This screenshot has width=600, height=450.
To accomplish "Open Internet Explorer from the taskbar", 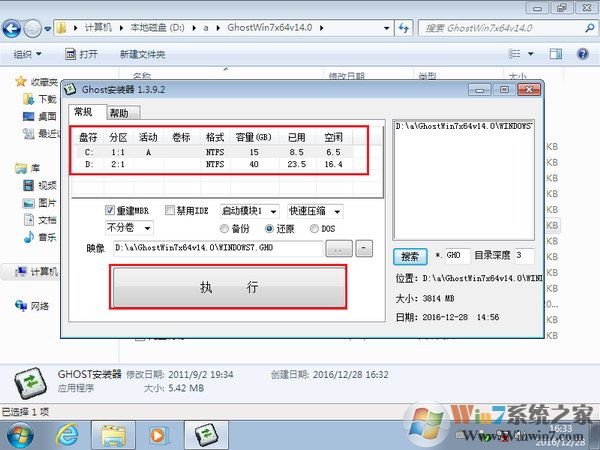I will pyautogui.click(x=67, y=435).
